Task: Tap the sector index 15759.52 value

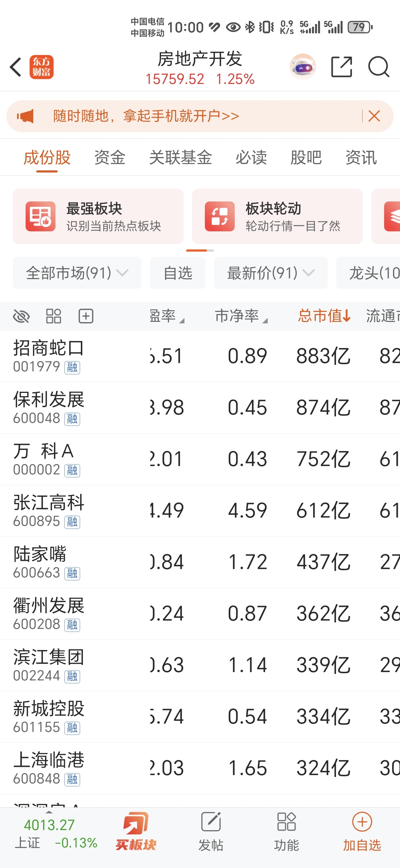Action: pyautogui.click(x=175, y=79)
